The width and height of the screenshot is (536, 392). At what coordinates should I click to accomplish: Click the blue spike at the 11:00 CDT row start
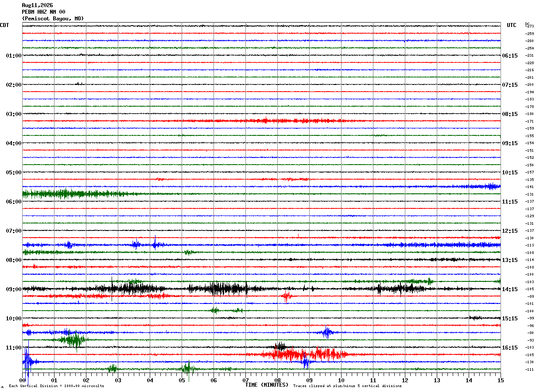pyautogui.click(x=27, y=362)
